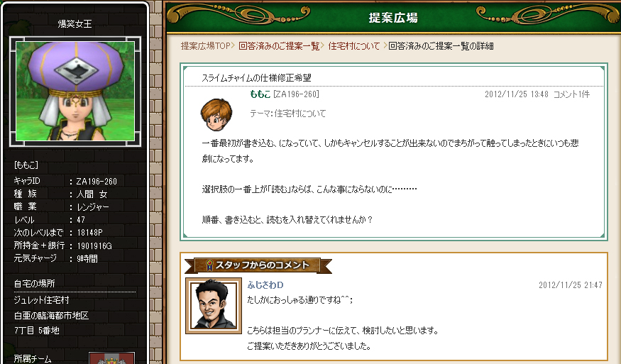
Task: Click the 自宅の場所 section heading
Action: [x=35, y=284]
